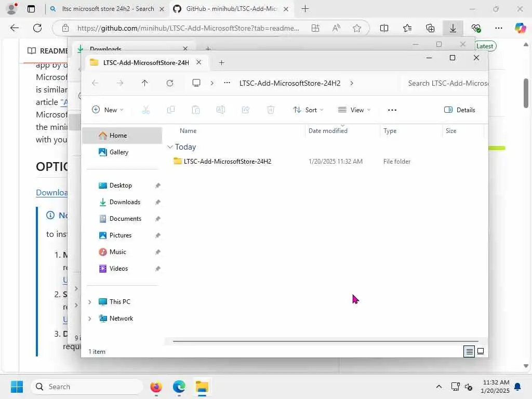Open File Explorer from the taskbar
The width and height of the screenshot is (532, 399).
click(x=202, y=387)
